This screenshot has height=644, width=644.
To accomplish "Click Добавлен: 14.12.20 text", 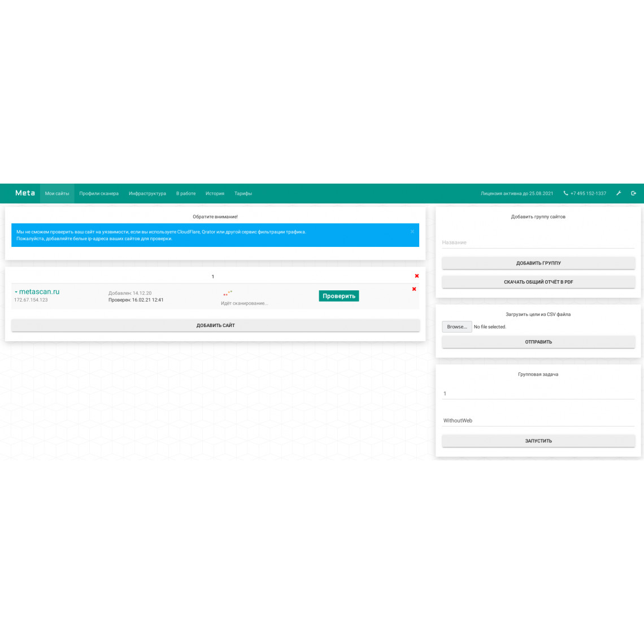I will tap(130, 293).
